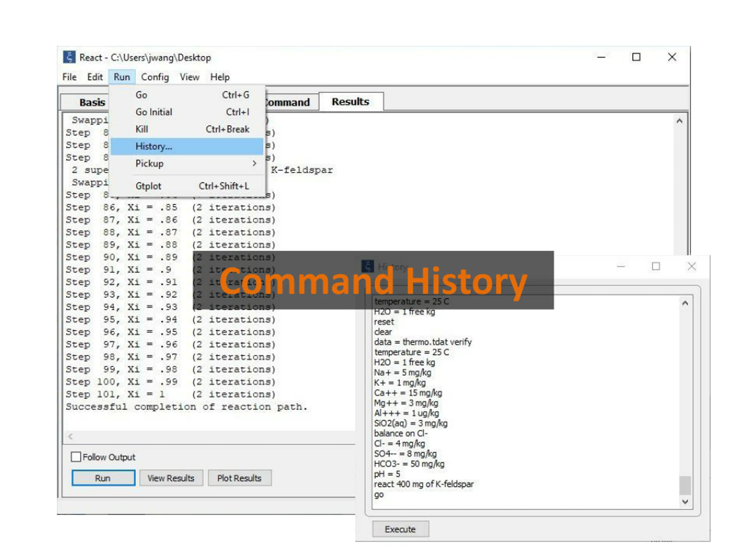The width and height of the screenshot is (747, 560).
Task: Click the 'Step 99, Xi = .98' line
Action: click(171, 369)
